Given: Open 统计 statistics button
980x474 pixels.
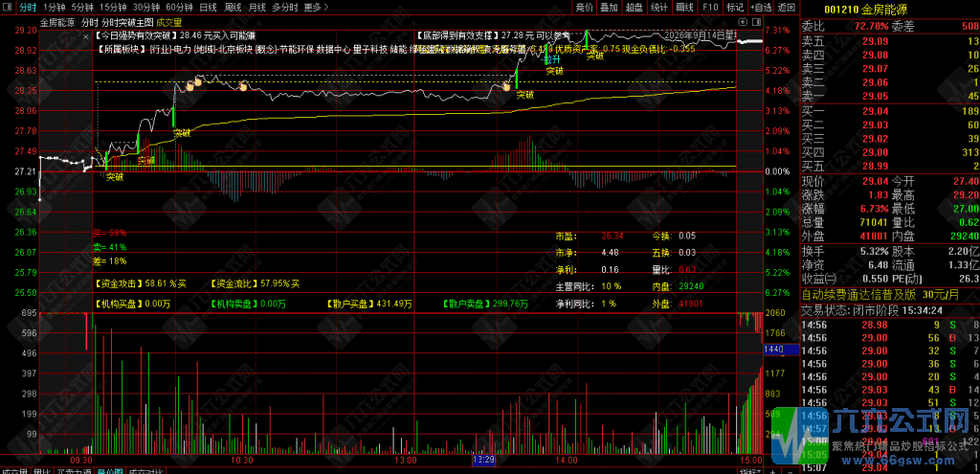Looking at the screenshot, I should tap(658, 8).
